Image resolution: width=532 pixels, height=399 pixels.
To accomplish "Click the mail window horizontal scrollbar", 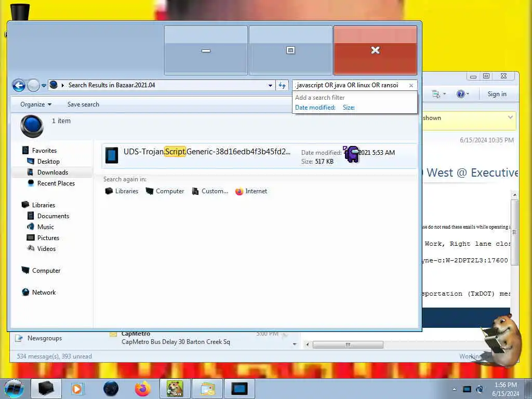I will point(348,345).
